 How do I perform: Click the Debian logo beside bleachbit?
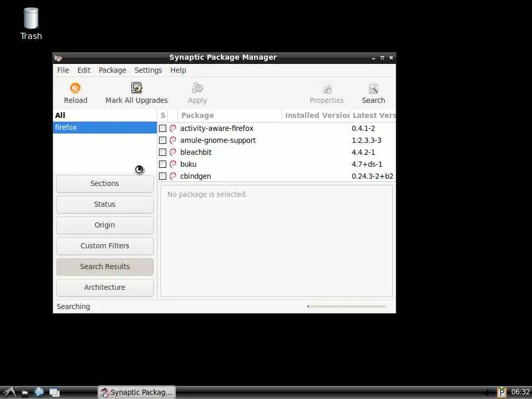coord(173,152)
